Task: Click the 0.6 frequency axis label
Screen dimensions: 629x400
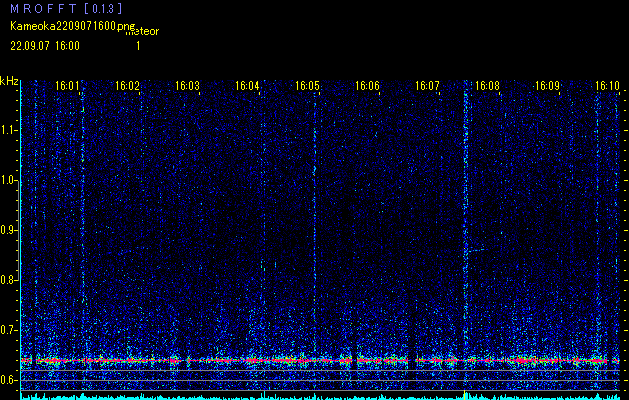Action: point(9,380)
